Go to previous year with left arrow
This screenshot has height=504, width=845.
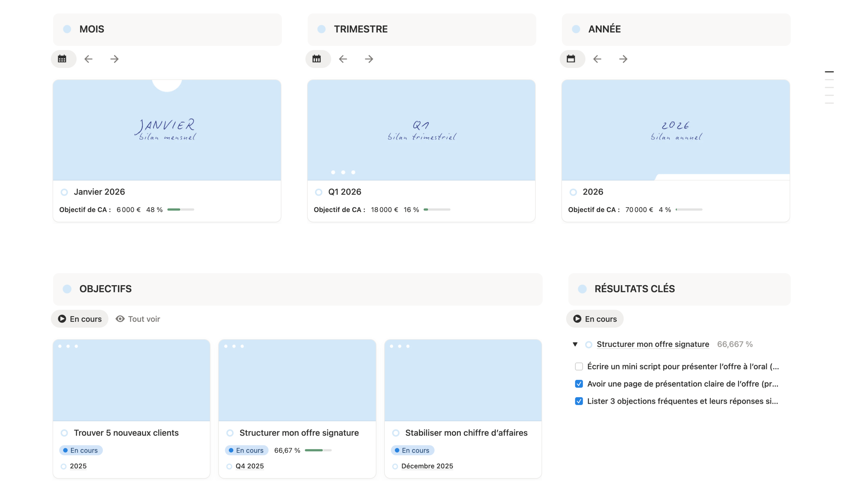[x=598, y=59]
